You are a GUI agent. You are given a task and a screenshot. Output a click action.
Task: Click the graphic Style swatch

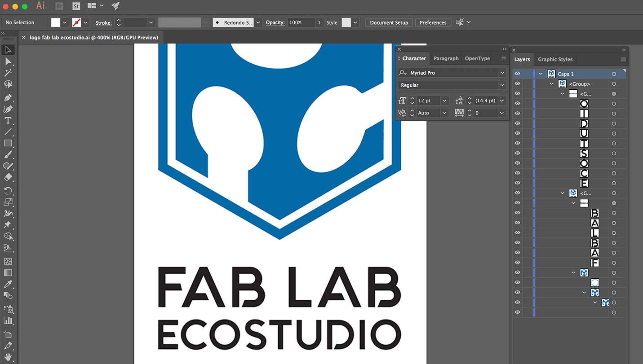pos(346,22)
